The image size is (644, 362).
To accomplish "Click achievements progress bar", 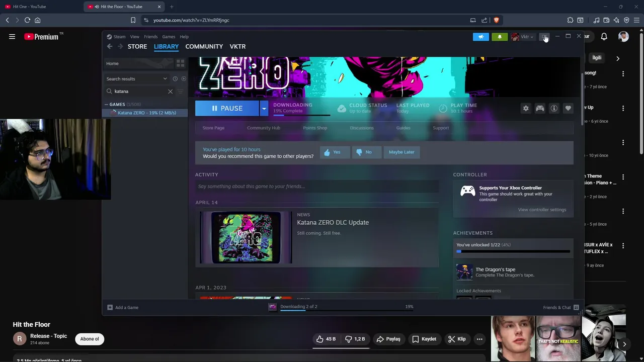I will point(513,251).
